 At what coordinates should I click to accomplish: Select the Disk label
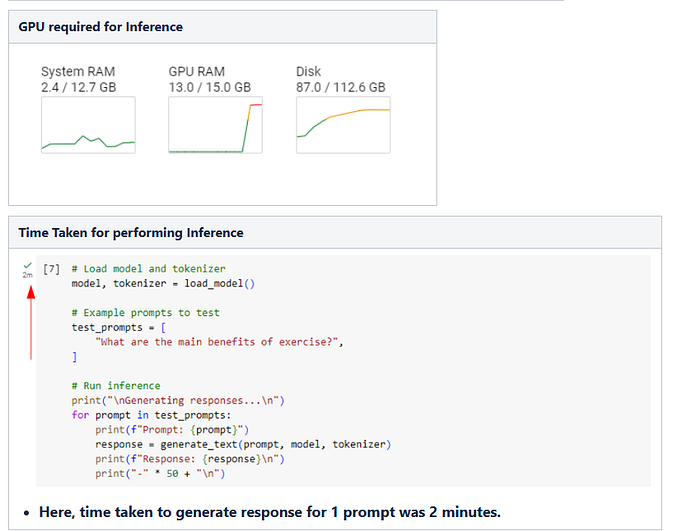click(309, 72)
